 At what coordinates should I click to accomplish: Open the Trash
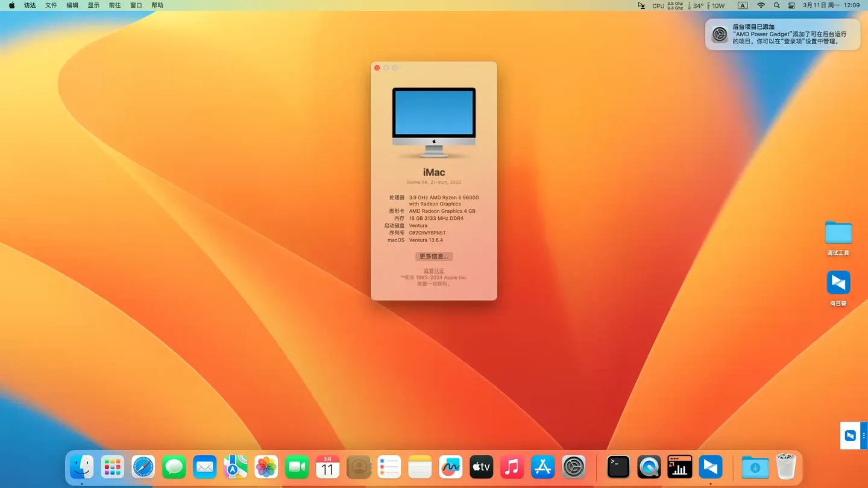[785, 467]
